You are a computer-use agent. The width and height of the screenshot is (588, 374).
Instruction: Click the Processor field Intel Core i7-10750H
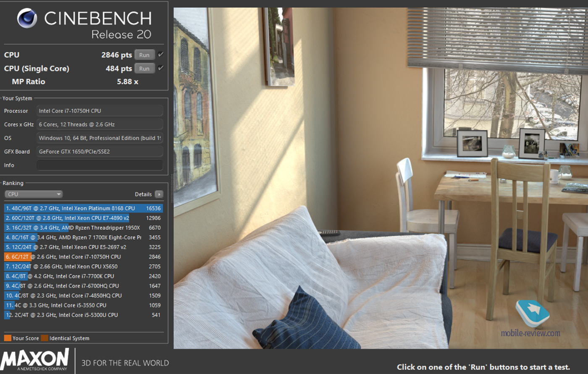pyautogui.click(x=100, y=111)
